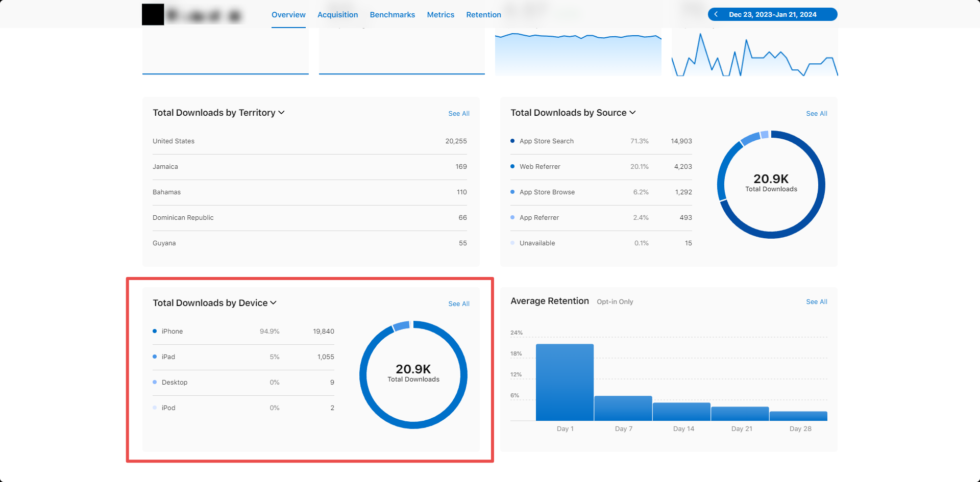Click the Desktop legend dot

click(155, 382)
